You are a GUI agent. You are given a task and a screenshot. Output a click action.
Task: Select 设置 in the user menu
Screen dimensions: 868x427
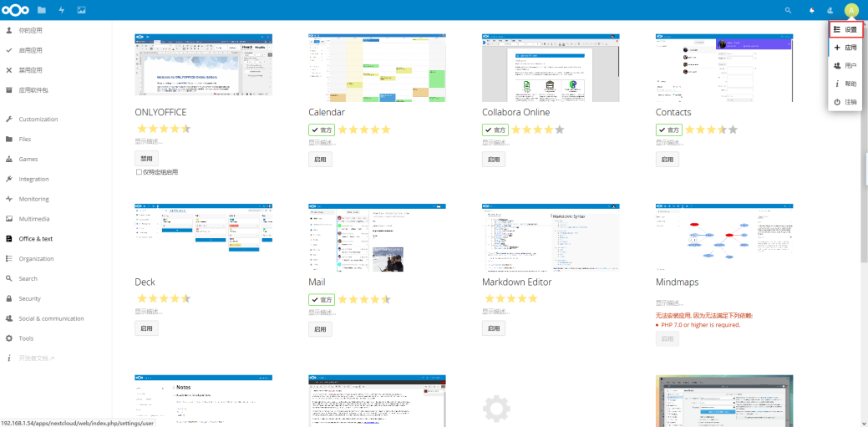click(845, 29)
